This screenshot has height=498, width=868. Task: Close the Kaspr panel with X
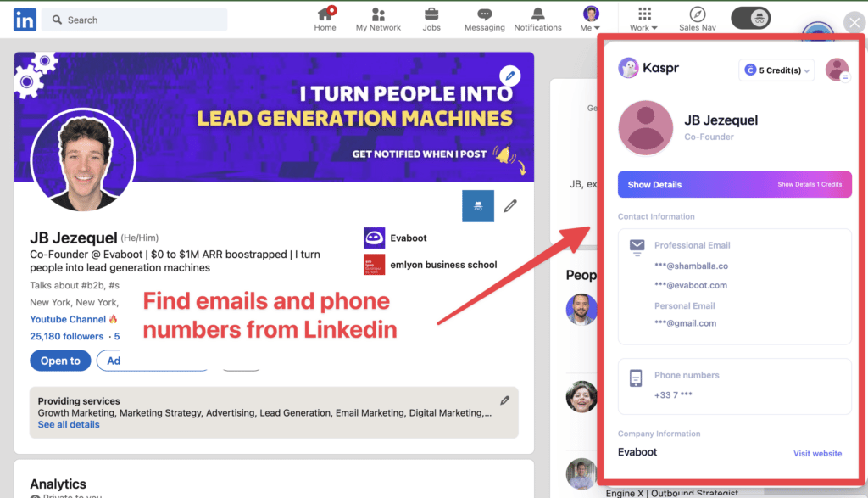click(854, 23)
